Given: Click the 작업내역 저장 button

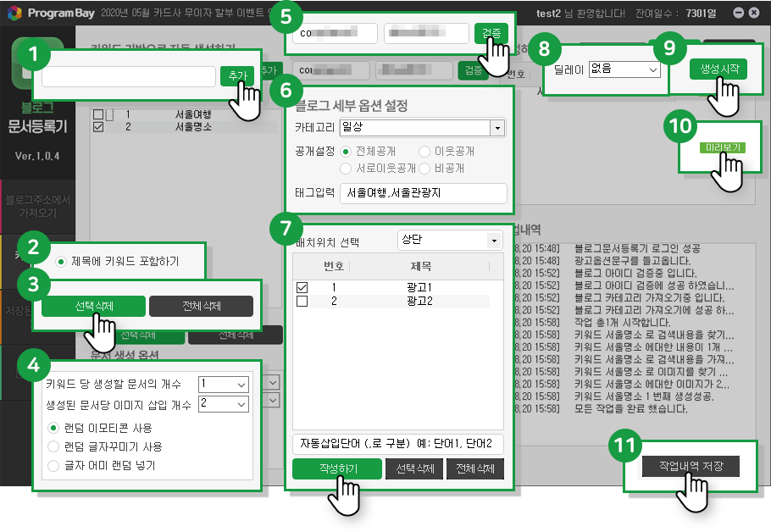Looking at the screenshot, I should pos(690,466).
